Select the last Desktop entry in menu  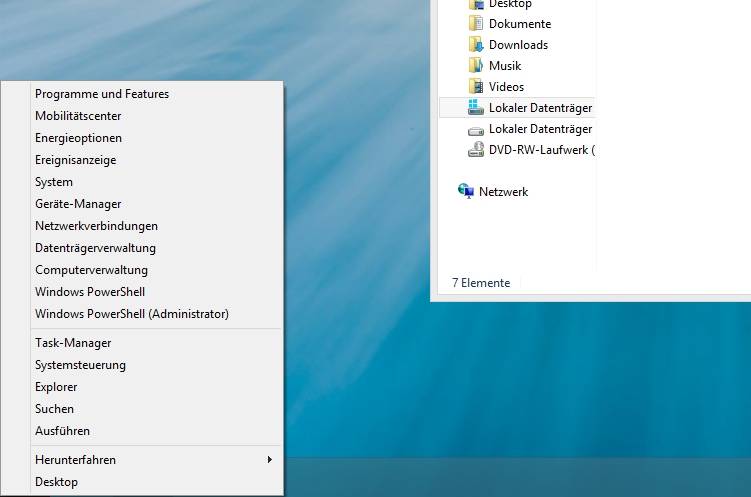coord(157,482)
